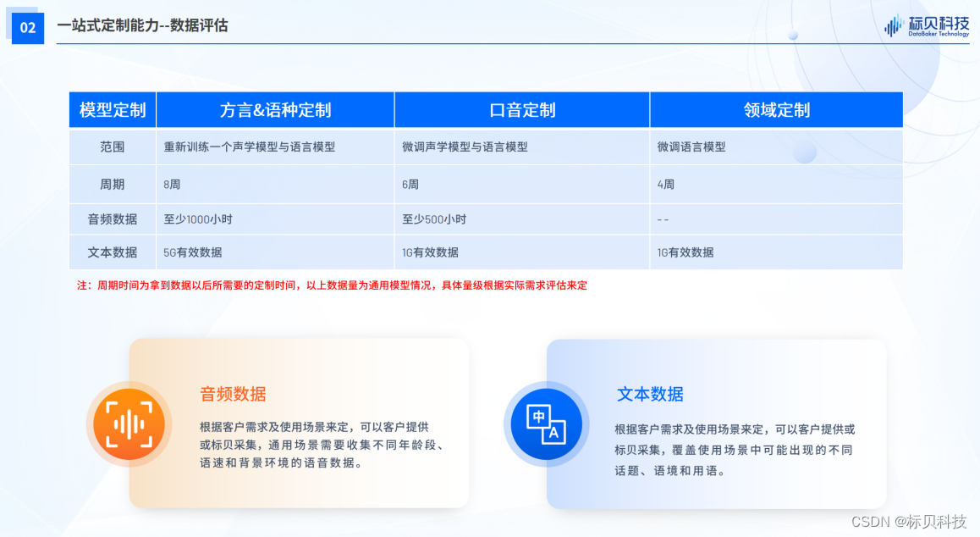The height and width of the screenshot is (537, 980).
Task: Select the 领域定制 column header
Action: pyautogui.click(x=776, y=110)
